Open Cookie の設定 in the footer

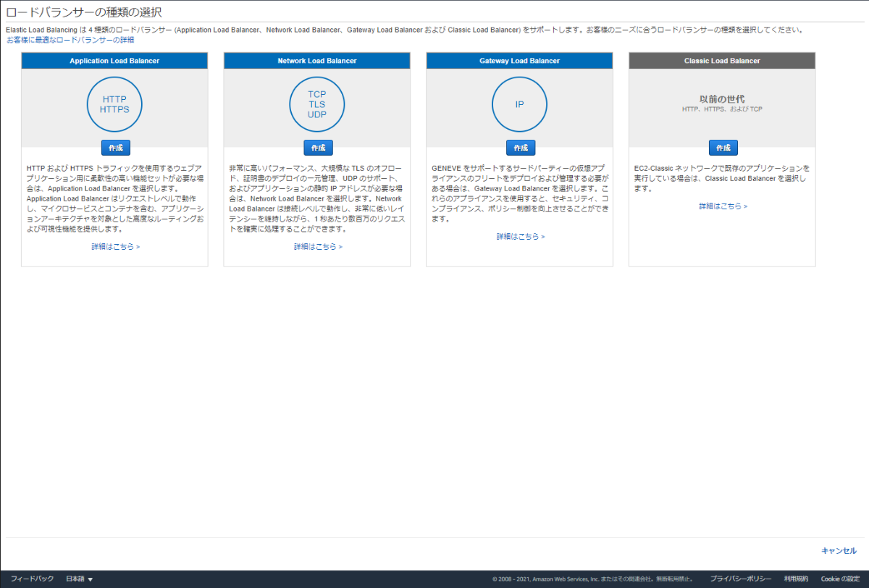tap(840, 579)
